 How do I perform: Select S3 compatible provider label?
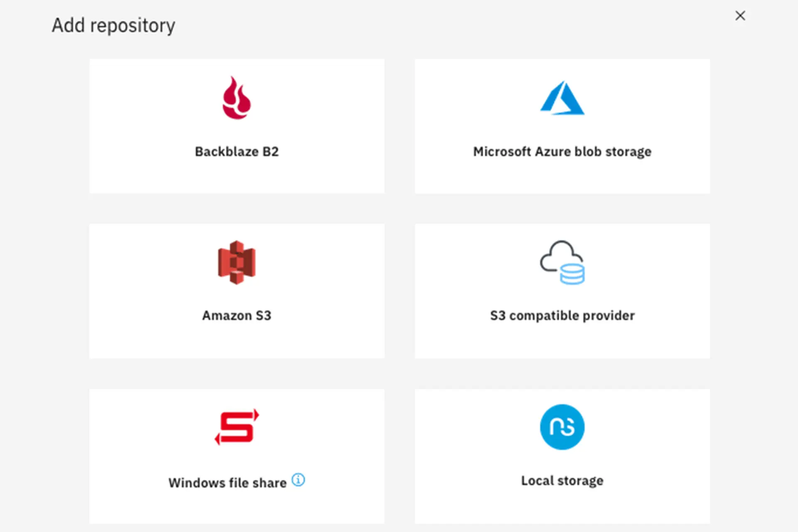(x=562, y=315)
